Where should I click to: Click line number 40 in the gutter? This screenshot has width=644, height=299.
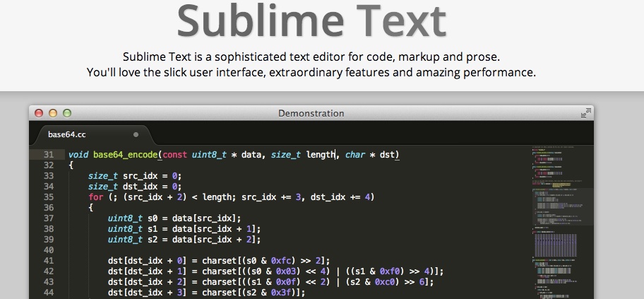(x=49, y=250)
